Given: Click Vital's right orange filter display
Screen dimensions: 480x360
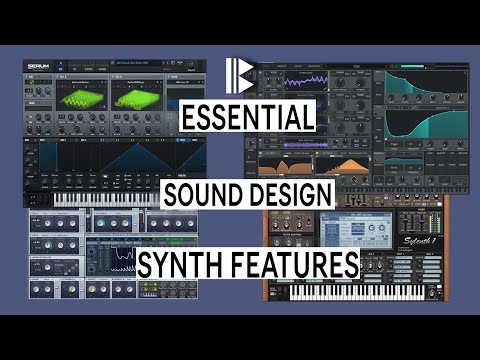Looking at the screenshot, I should [342, 165].
